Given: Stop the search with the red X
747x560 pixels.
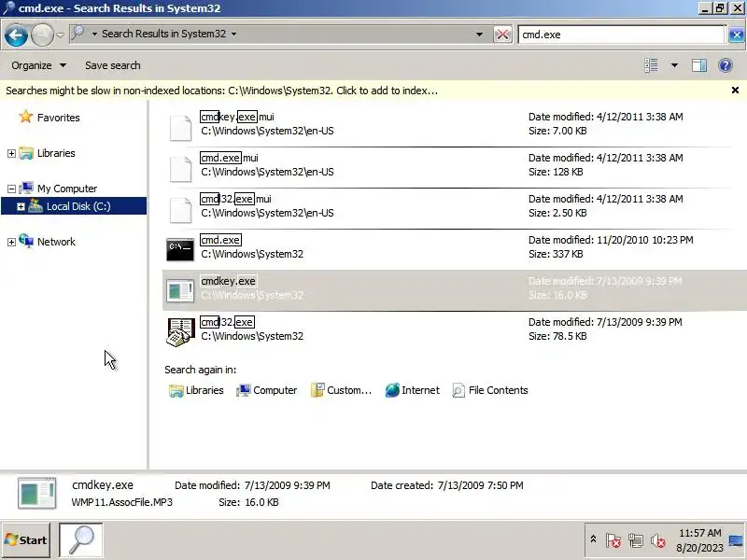Looking at the screenshot, I should [502, 35].
